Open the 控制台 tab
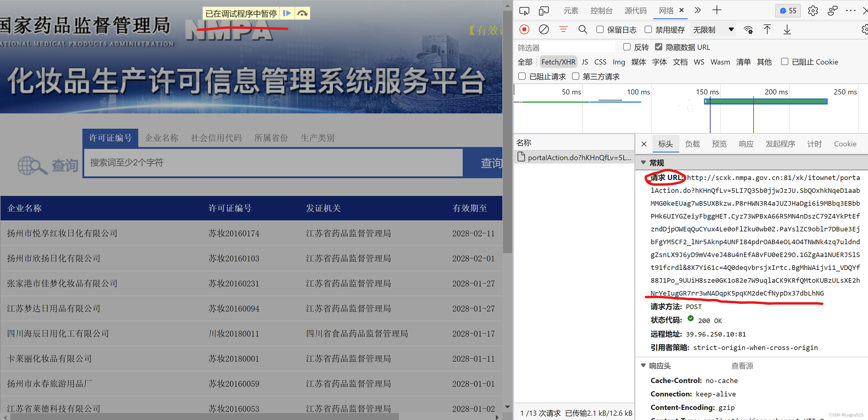Screen dimensions: 868x420 point(601,11)
